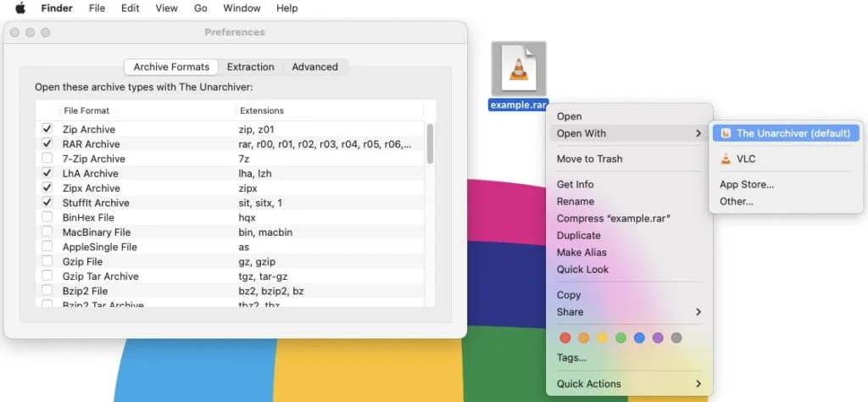The height and width of the screenshot is (402, 868).
Task: Click the "zip, z01" extensions cell
Action: pyautogui.click(x=254, y=130)
